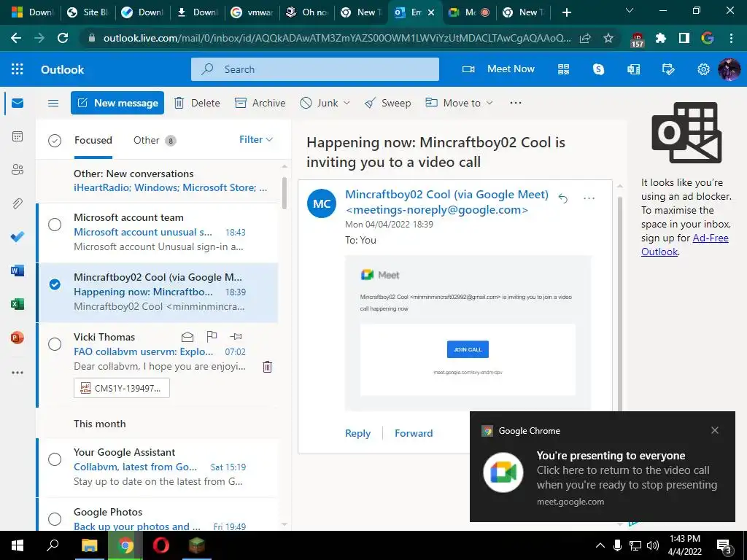The height and width of the screenshot is (560, 747).
Task: Open Opera browser from the taskbar
Action: (161, 545)
